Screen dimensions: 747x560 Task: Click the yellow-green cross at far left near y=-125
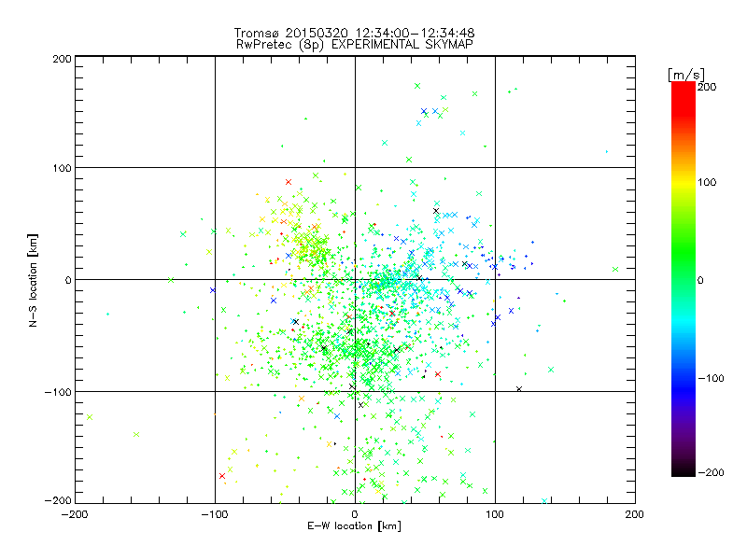pos(89,417)
